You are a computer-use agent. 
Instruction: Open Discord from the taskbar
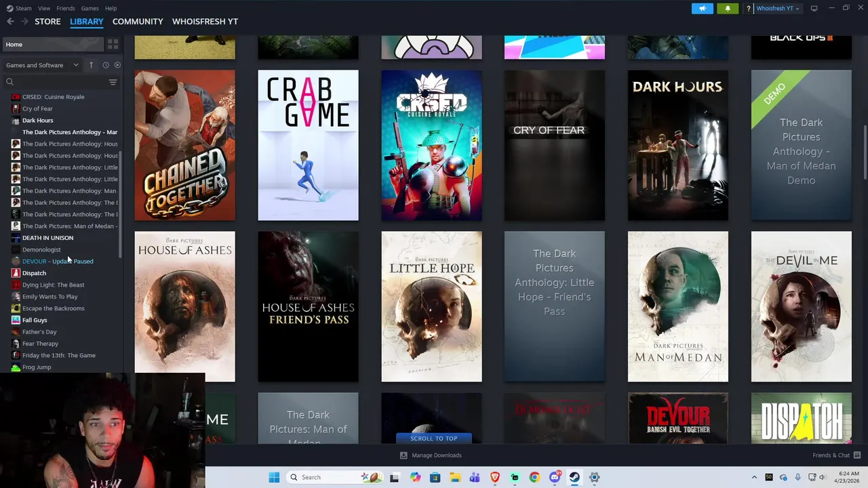click(555, 477)
